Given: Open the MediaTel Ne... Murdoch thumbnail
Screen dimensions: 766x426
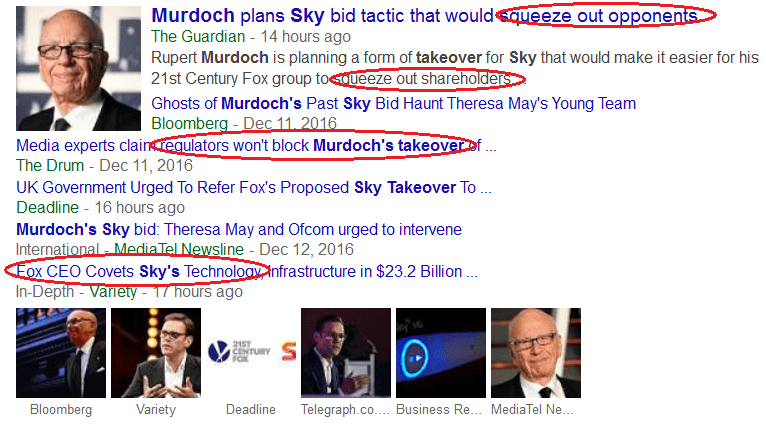Looking at the screenshot, I should pos(536,353).
